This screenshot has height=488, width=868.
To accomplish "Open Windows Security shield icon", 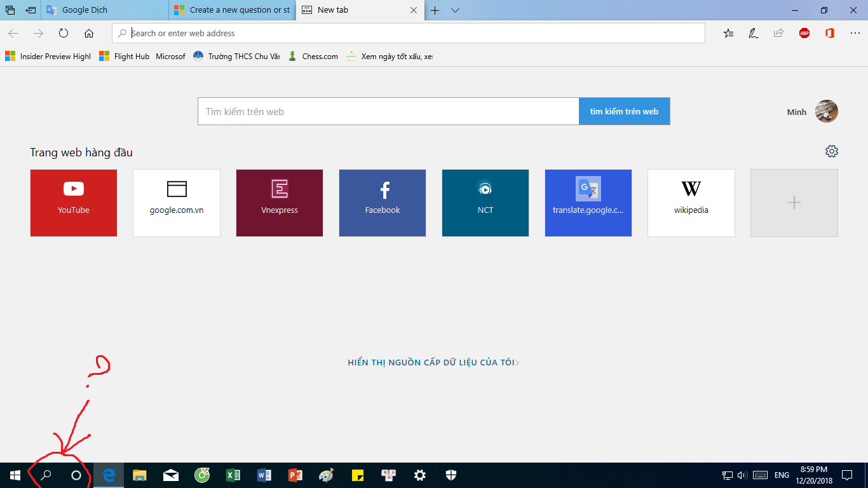I will coord(451,475).
